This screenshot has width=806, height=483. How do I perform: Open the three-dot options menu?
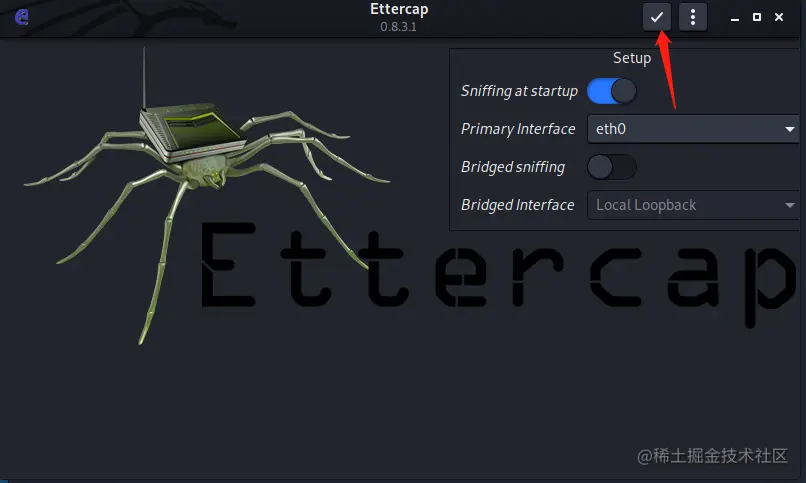[x=692, y=17]
